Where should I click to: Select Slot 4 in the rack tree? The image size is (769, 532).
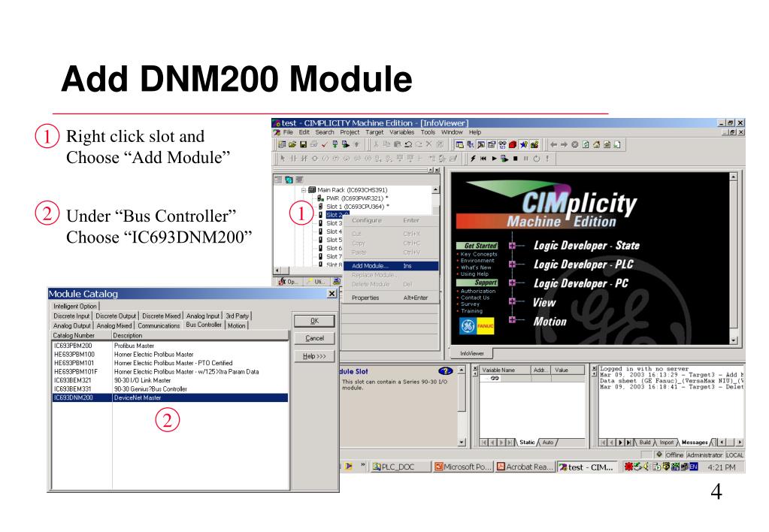334,231
